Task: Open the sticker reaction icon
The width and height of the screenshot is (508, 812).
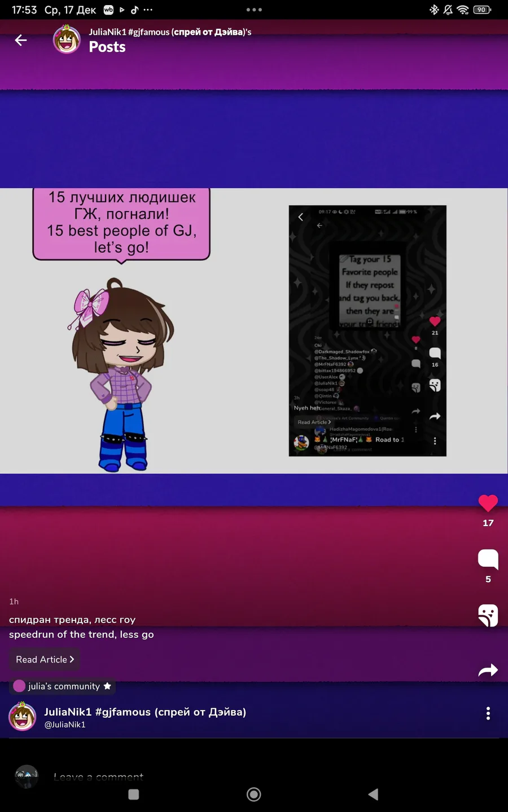Action: point(488,615)
